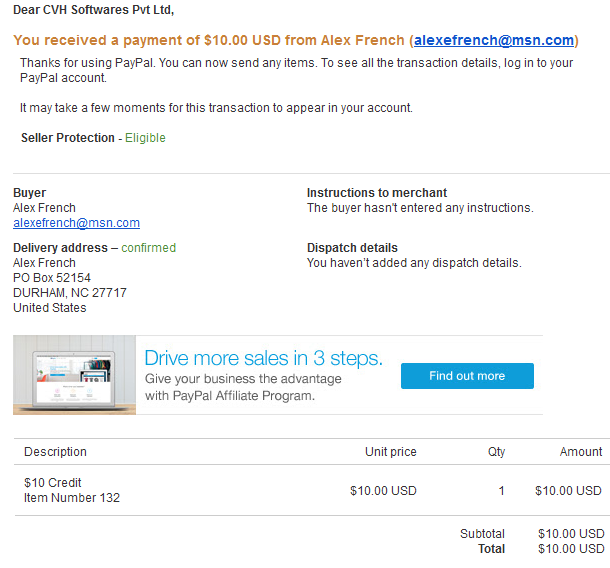This screenshot has width=610, height=568.
Task: Click the payment received heading text
Action: pos(210,41)
